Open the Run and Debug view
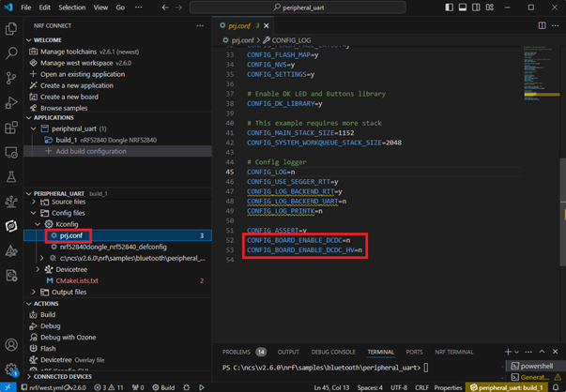This screenshot has height=392, width=566. [x=11, y=102]
